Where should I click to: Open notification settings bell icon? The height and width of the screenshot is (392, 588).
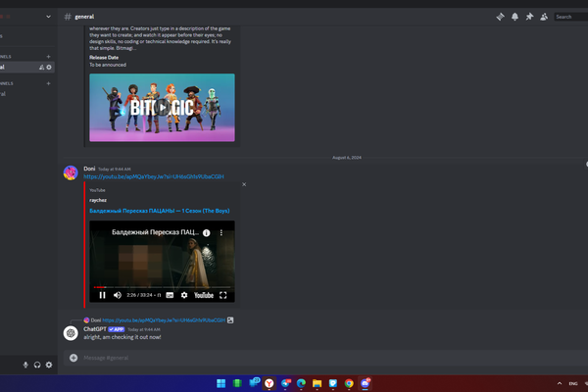tap(514, 17)
